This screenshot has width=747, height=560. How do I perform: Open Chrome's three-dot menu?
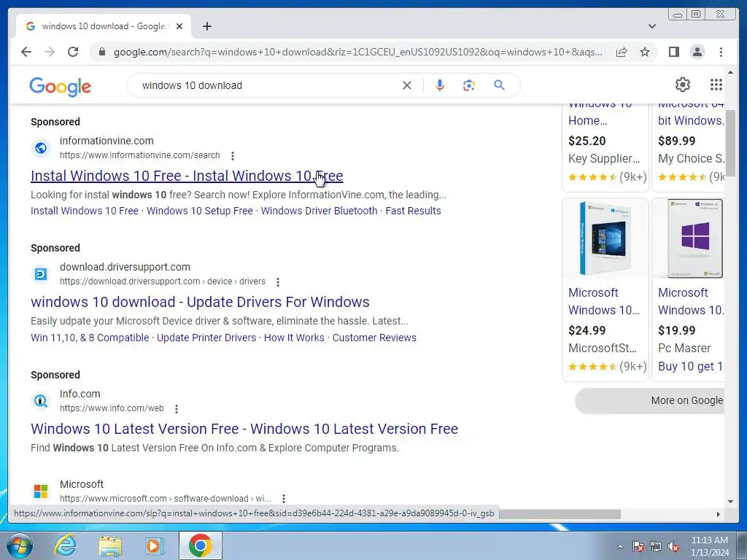[x=721, y=52]
